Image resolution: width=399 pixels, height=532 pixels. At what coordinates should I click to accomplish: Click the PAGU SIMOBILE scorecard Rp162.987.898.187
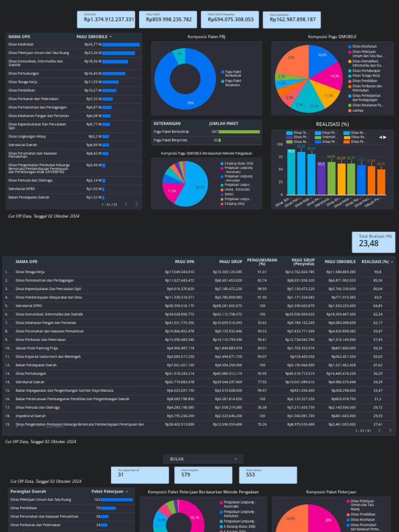292,20
